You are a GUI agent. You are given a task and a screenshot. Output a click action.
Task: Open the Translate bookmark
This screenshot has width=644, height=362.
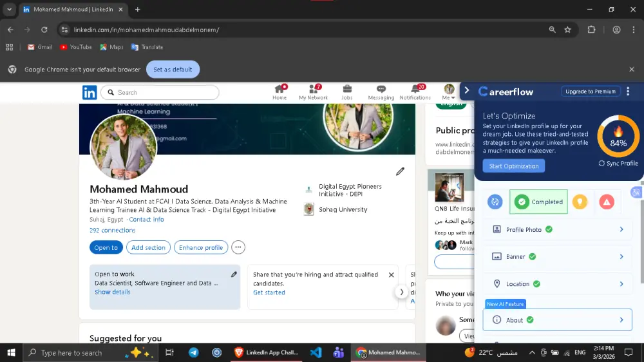point(147,47)
